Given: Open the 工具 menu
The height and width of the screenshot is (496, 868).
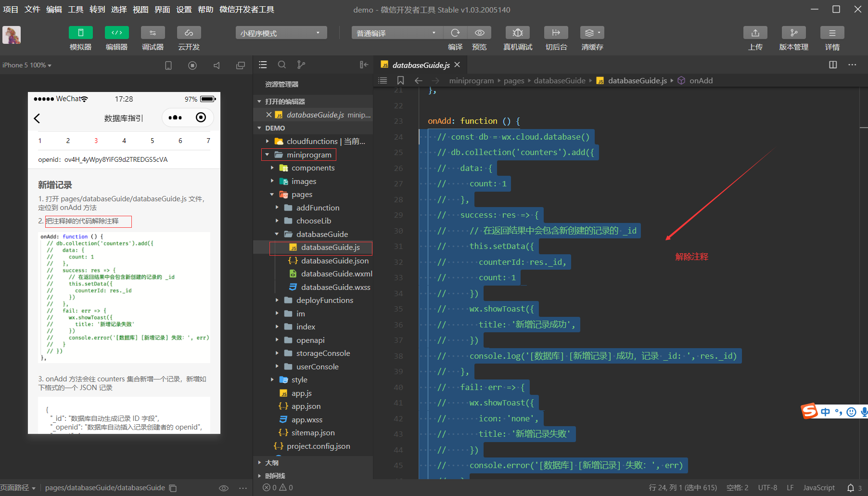Looking at the screenshot, I should (76, 10).
